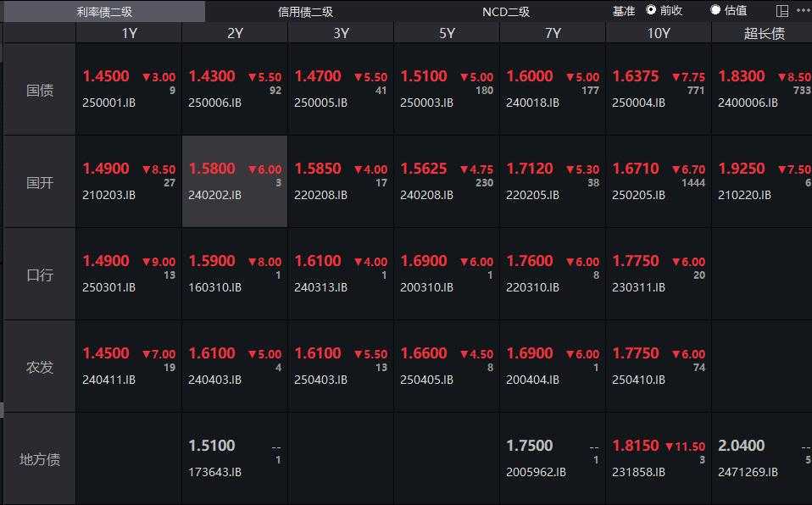Screen dimensions: 812x505
Task: Open the 国开 2Y cell 240202.IB
Action: (x=235, y=182)
